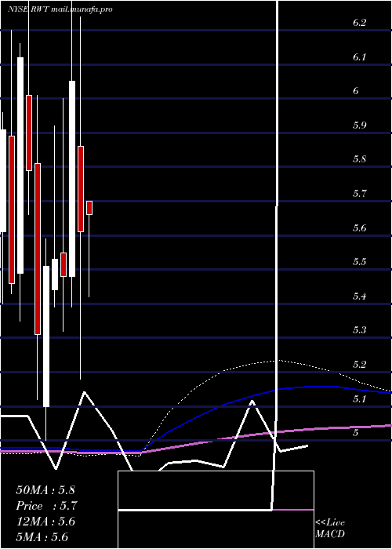Viewport: 392px width, 549px height.
Task: Click the 5.1 price axis label
Action: 359,398
